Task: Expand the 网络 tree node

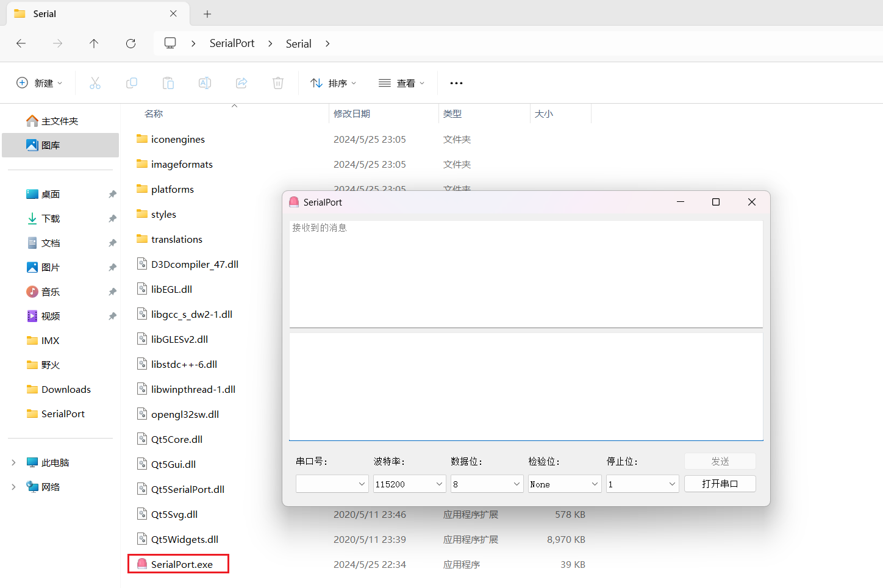Action: click(x=13, y=487)
